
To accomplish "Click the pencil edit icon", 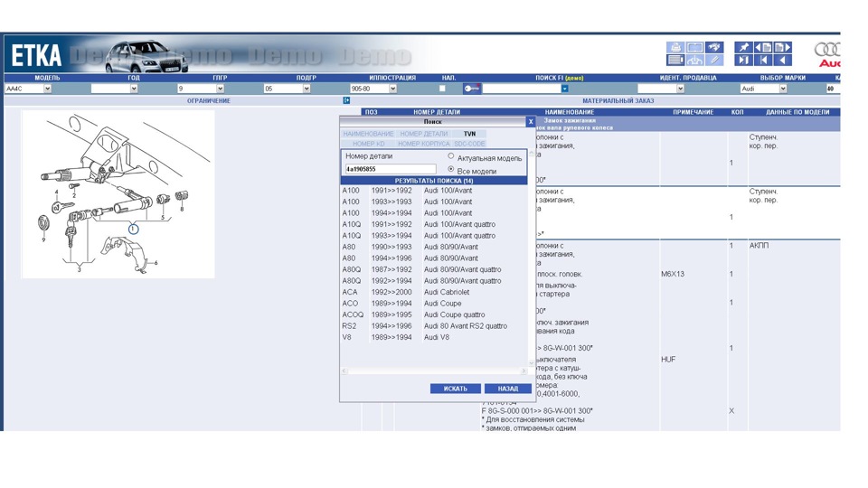I will tap(714, 60).
